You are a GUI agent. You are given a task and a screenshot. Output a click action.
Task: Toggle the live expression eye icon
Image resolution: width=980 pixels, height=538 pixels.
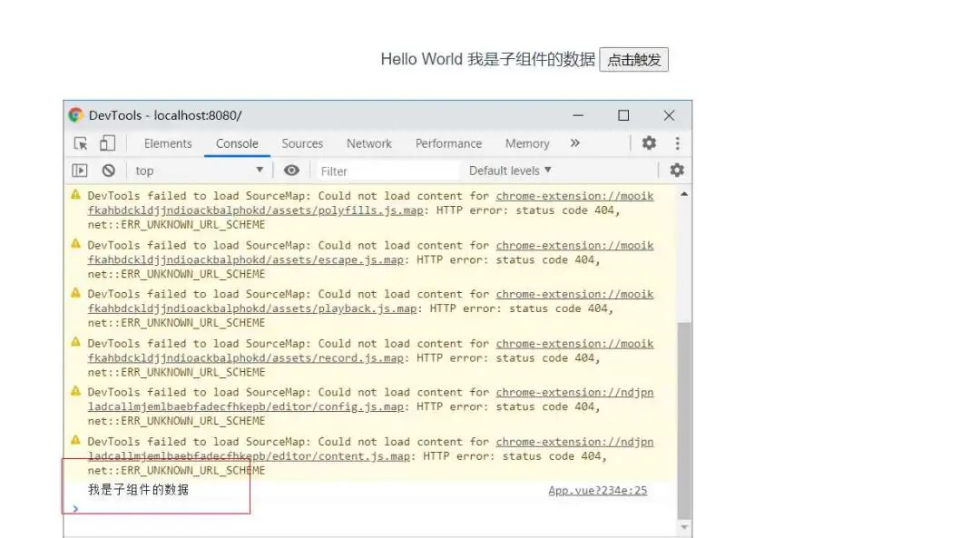click(291, 170)
